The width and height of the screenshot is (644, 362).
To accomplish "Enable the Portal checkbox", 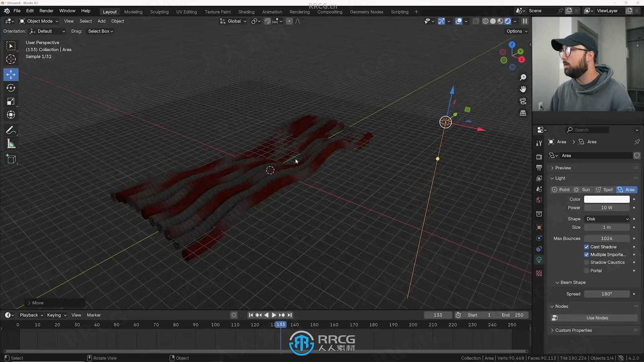I will [x=586, y=270].
